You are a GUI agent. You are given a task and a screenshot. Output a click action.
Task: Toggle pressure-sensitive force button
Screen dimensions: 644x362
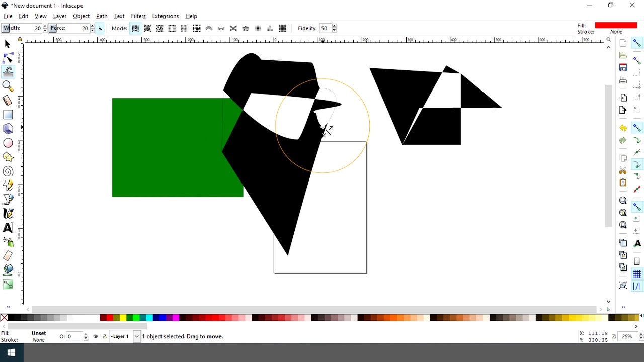pos(100,29)
